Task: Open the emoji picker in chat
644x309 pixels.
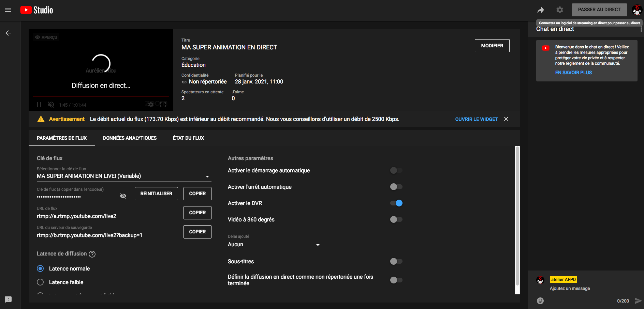Action: tap(540, 300)
